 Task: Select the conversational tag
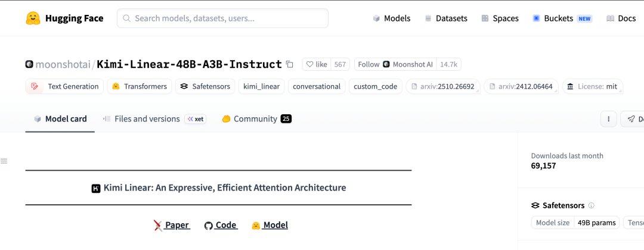click(x=317, y=86)
